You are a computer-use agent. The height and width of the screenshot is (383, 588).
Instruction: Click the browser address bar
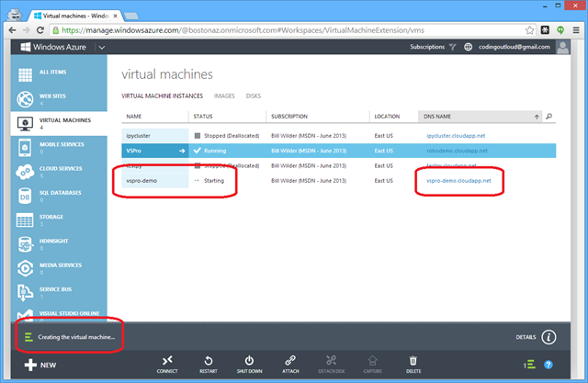click(x=276, y=27)
